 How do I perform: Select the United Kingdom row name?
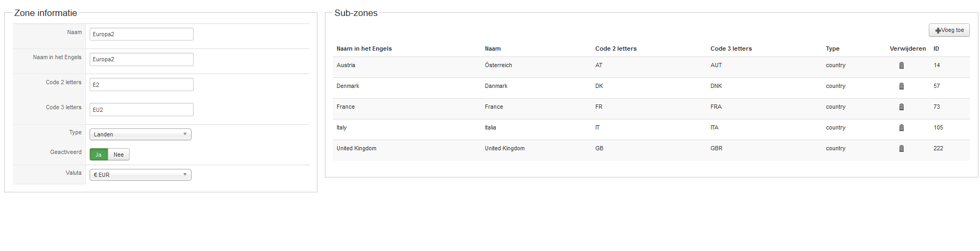click(356, 149)
